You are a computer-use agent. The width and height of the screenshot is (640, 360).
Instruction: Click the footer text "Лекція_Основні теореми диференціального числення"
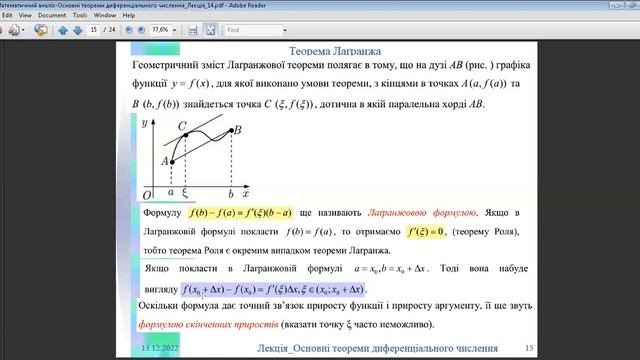[x=377, y=348]
